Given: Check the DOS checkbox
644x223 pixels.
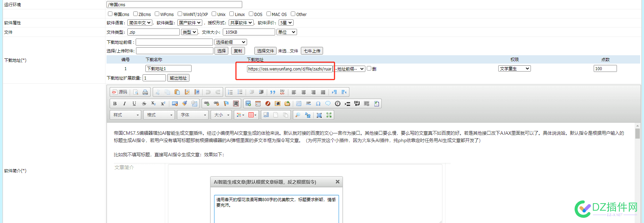Looking at the screenshot, I should pos(251,14).
